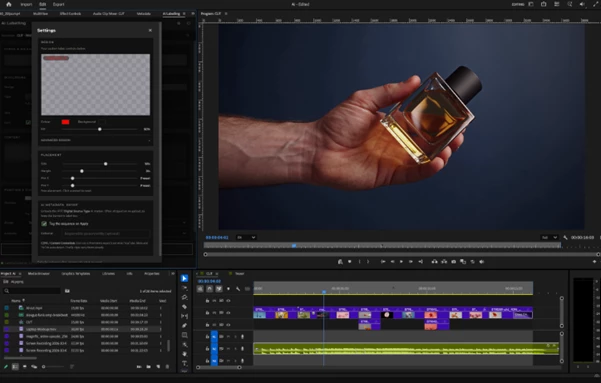This screenshot has width=601, height=383.
Task: Click the Quick Export icon in the top bar
Action: 544,4
